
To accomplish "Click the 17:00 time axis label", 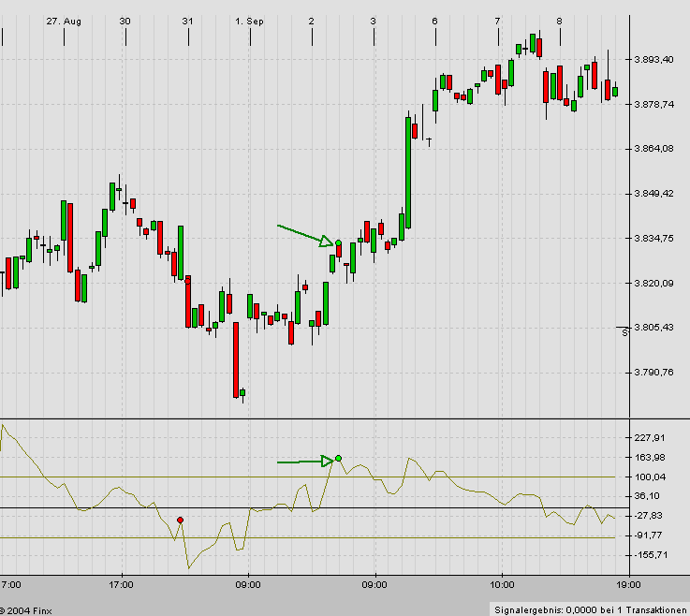I will pos(122,585).
